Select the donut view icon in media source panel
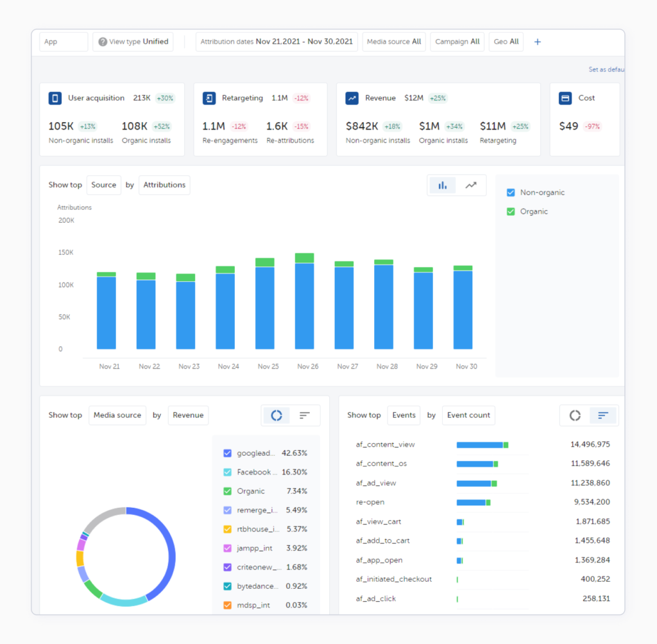This screenshot has height=644, width=657. 276,415
